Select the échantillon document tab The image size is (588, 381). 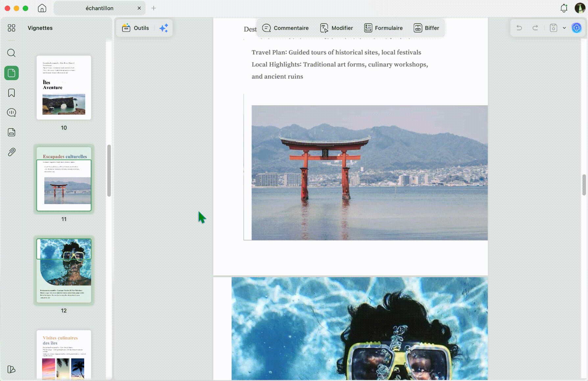(x=100, y=8)
